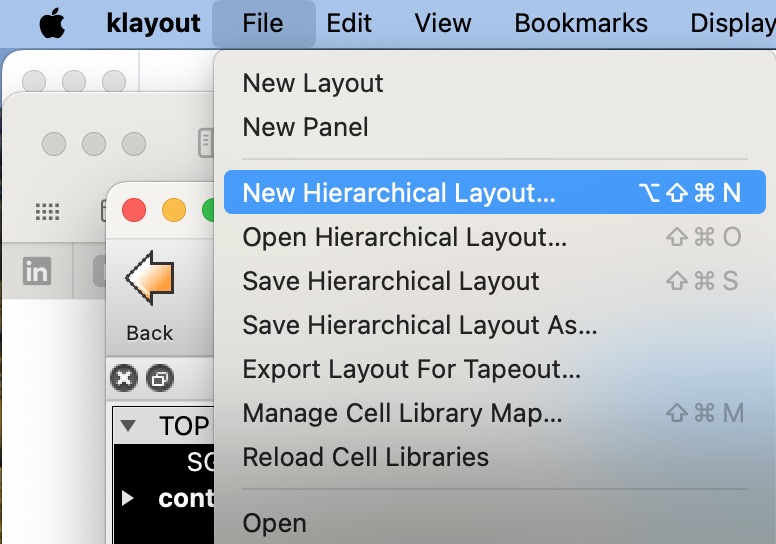Click the Back arrow icon

pyautogui.click(x=149, y=280)
